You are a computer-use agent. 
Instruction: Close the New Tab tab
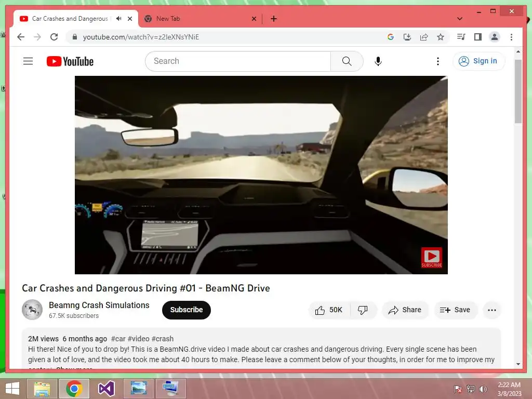click(254, 19)
